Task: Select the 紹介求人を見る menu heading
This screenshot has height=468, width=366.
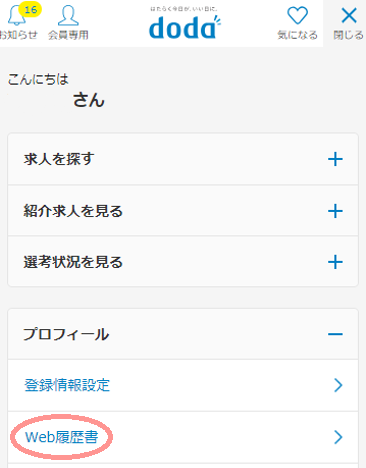Action: click(73, 211)
